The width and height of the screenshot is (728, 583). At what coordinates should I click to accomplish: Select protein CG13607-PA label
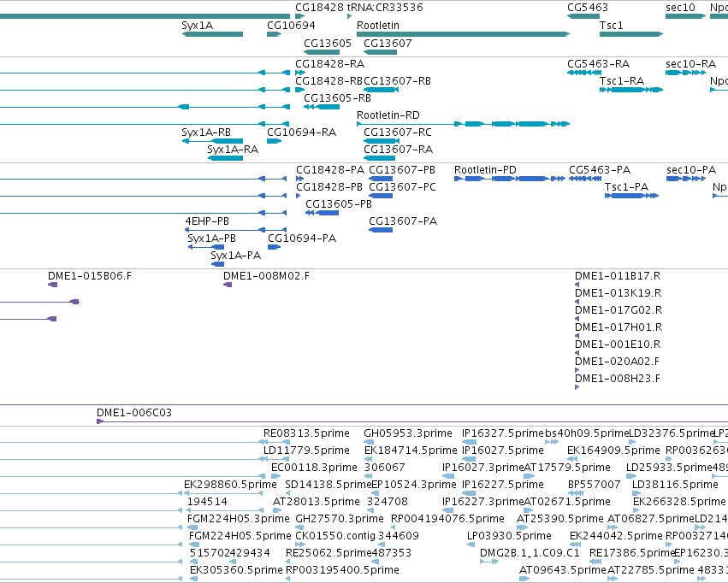[403, 221]
